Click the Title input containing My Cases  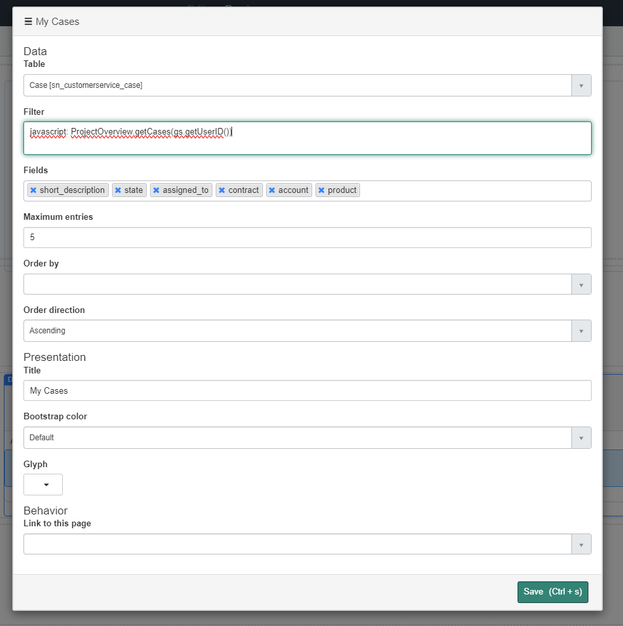[308, 390]
